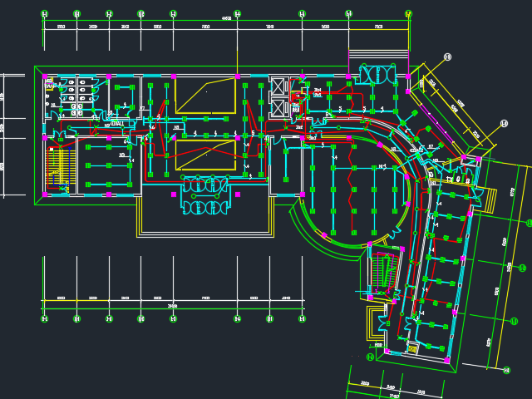The height and width of the screenshot is (399, 532).
Task: Select the upper elevator shaft crossed box
Action: click(x=278, y=86)
